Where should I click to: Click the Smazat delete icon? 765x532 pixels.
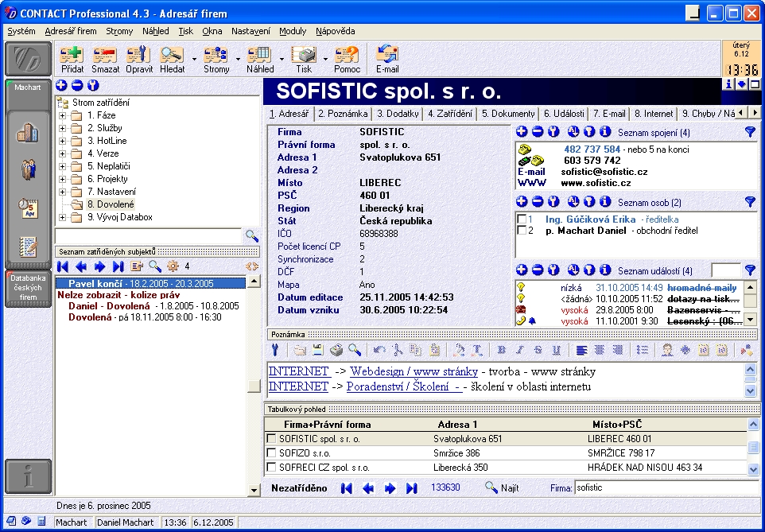pos(106,56)
